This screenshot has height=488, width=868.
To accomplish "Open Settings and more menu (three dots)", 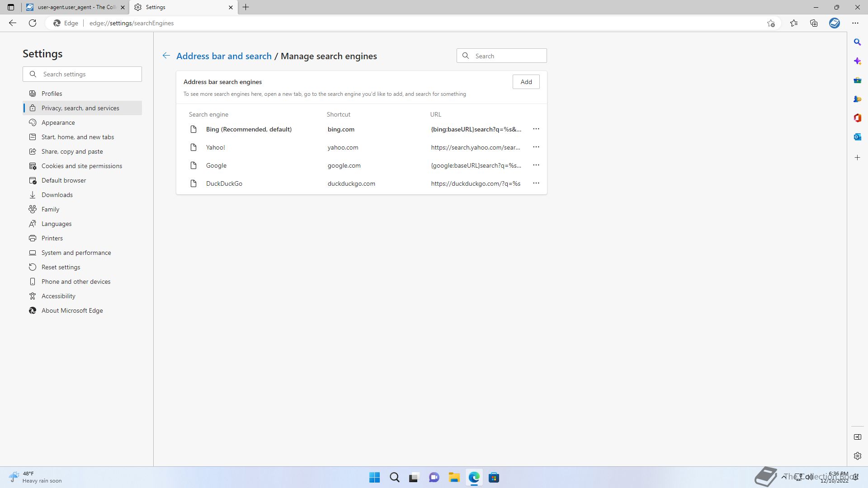I will tap(855, 23).
